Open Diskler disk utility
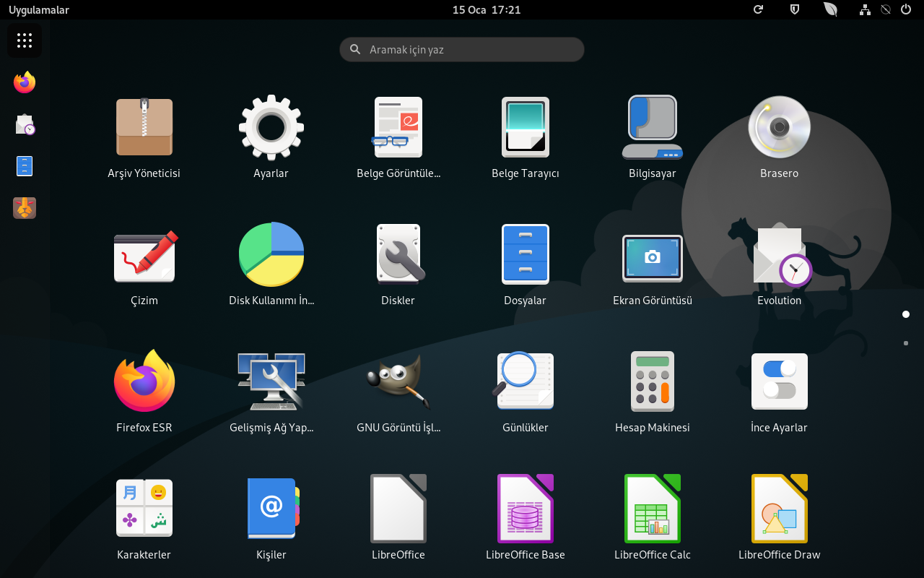Image resolution: width=924 pixels, height=578 pixels. coord(398,254)
